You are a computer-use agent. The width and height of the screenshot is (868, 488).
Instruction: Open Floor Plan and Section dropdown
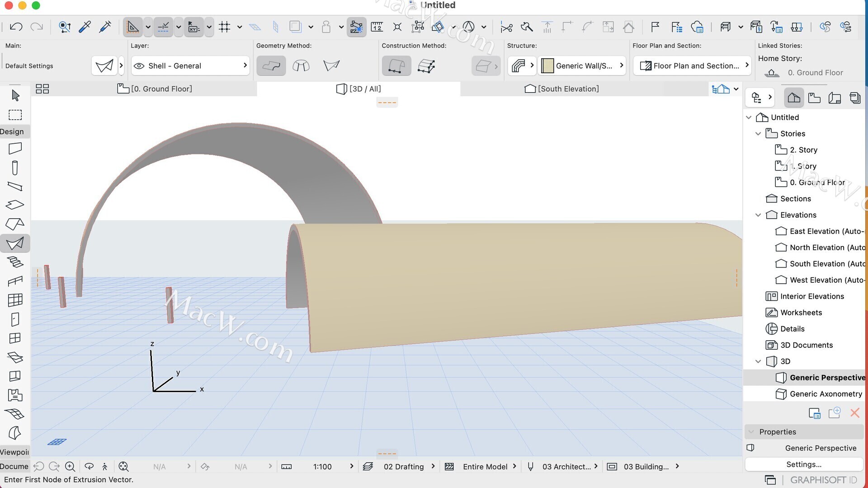693,66
